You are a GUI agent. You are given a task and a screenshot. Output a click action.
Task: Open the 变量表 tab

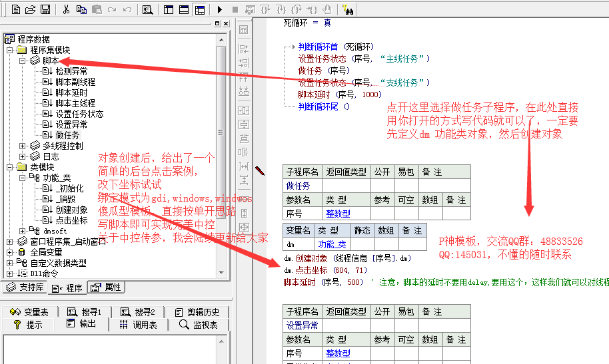coord(29,312)
